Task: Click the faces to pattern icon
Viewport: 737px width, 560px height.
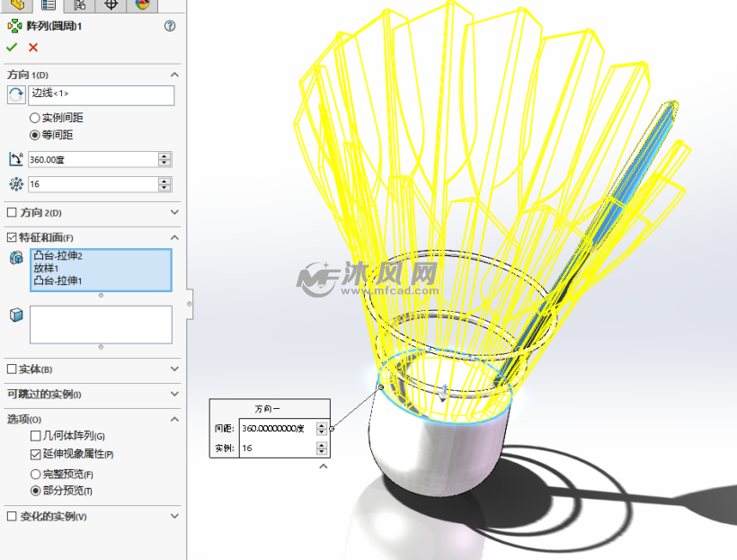Action: (x=16, y=315)
